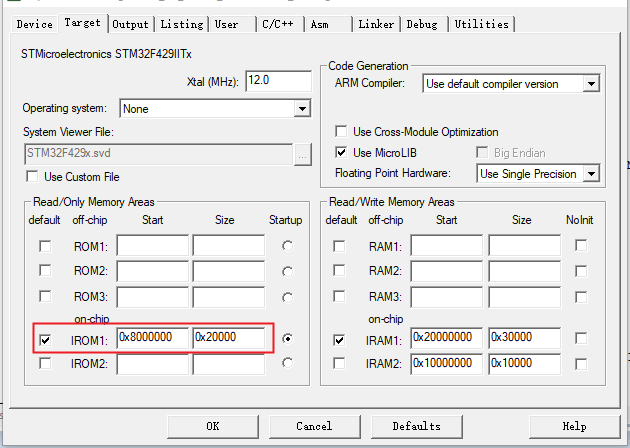Click the ROM1 Start field
The height and width of the screenshot is (448, 630).
153,245
